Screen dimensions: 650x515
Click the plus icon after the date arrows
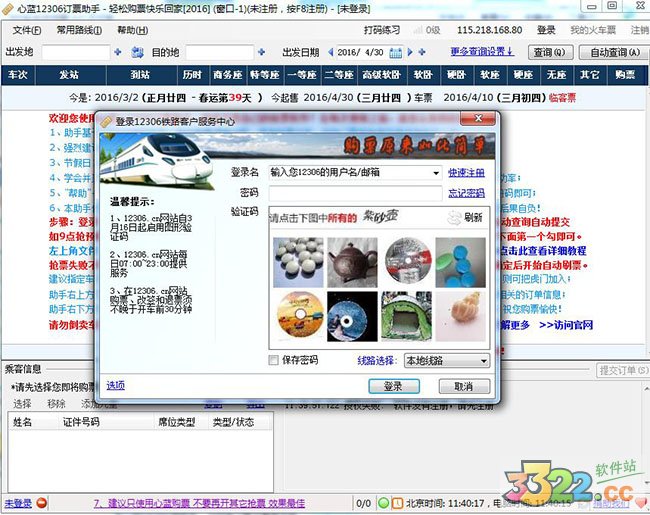(x=422, y=52)
